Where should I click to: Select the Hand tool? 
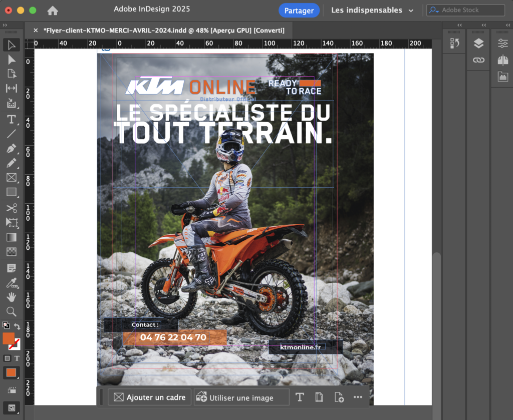coord(12,297)
